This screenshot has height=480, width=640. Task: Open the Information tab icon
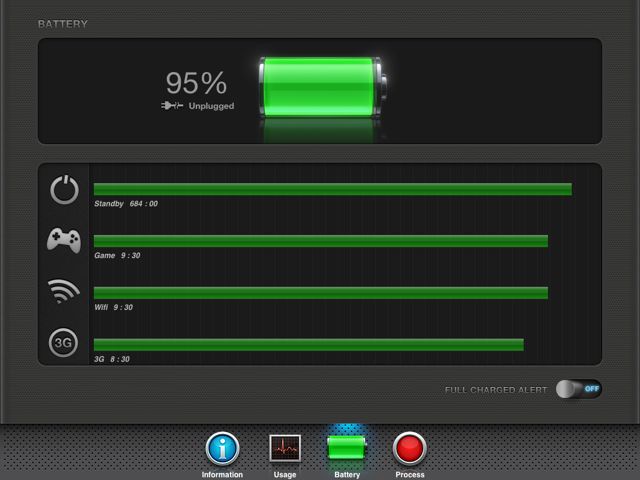click(x=222, y=448)
